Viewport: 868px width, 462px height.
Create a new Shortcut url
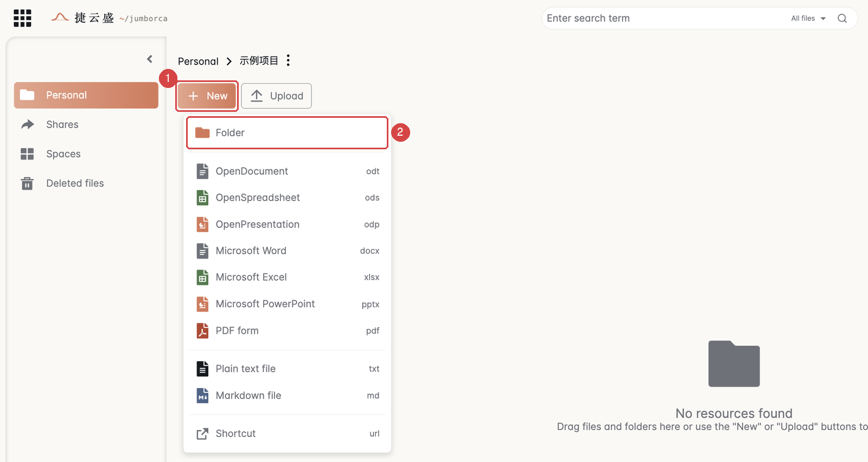tap(287, 433)
